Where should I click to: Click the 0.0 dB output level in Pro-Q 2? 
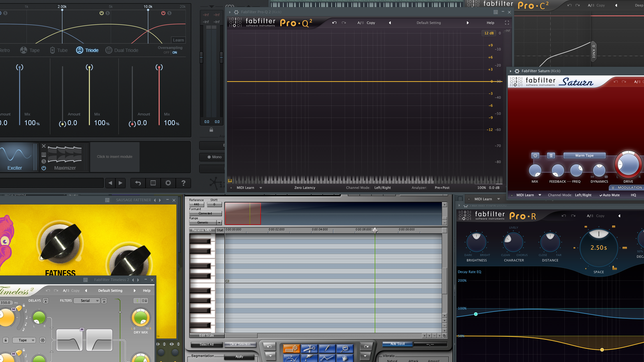(495, 188)
